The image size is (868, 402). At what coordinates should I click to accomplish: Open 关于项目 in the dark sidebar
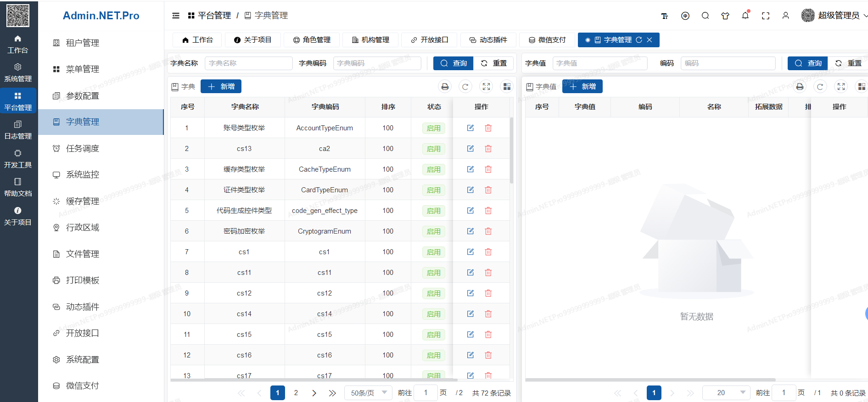click(x=18, y=217)
